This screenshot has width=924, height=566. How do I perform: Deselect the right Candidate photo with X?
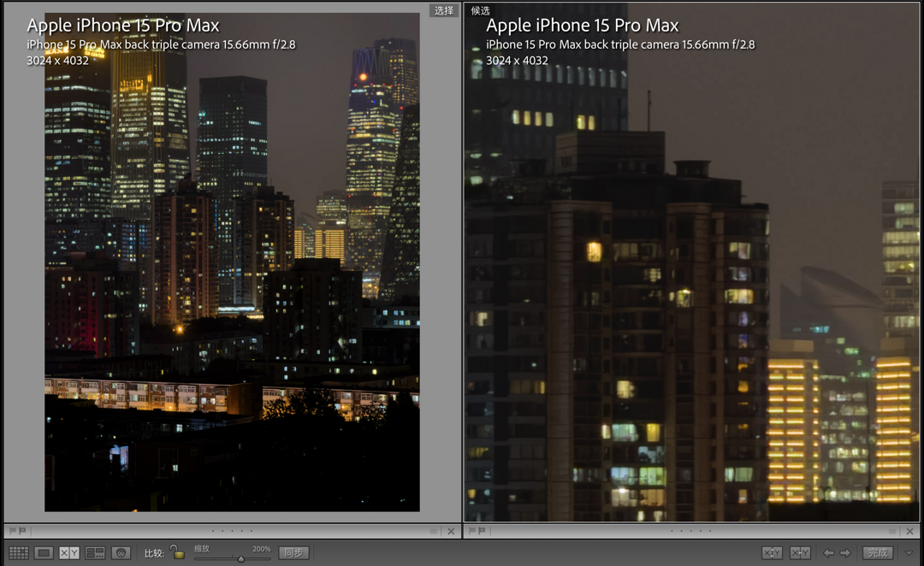click(910, 531)
